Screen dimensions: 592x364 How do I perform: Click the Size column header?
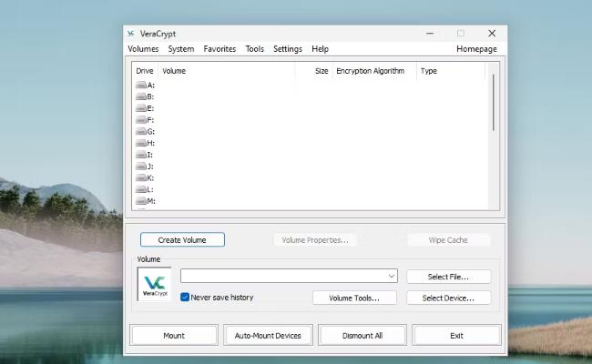pyautogui.click(x=313, y=71)
